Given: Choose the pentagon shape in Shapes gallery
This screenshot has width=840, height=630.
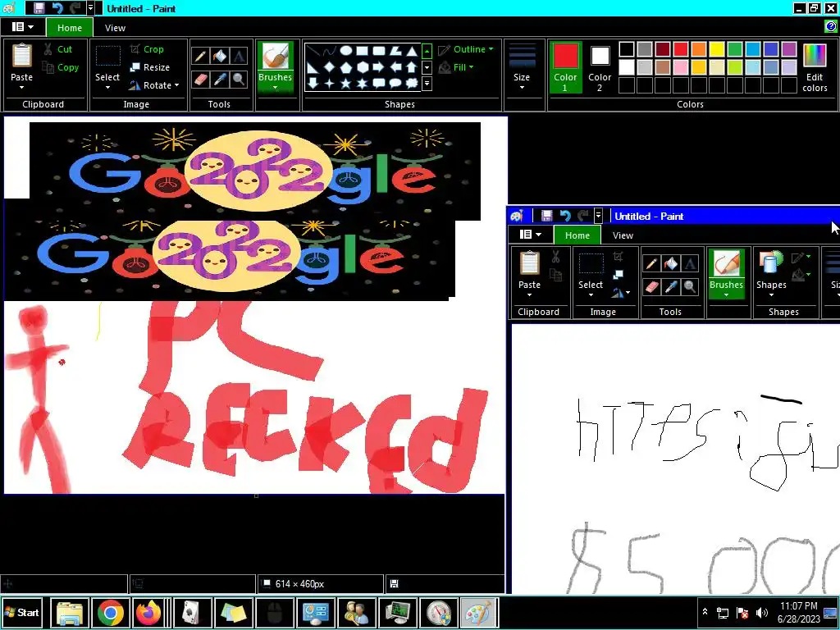Looking at the screenshot, I should click(346, 67).
